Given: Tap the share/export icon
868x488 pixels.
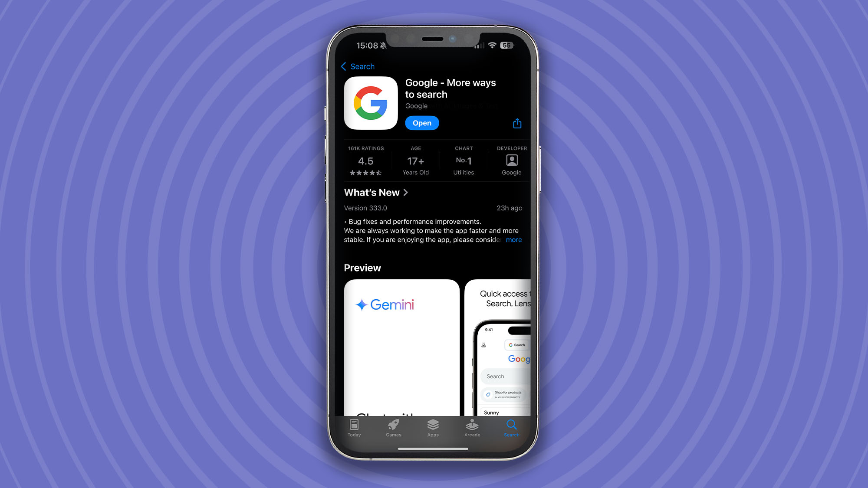Looking at the screenshot, I should [x=516, y=123].
